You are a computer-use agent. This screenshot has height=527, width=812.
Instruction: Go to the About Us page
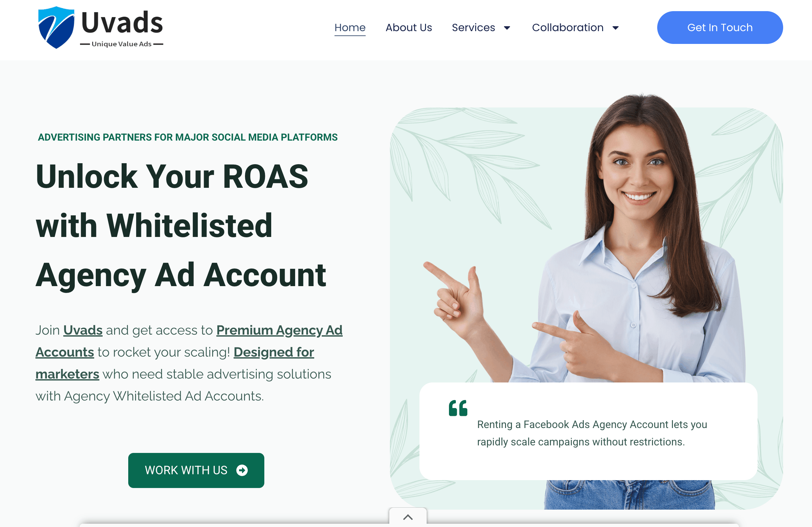coord(409,28)
